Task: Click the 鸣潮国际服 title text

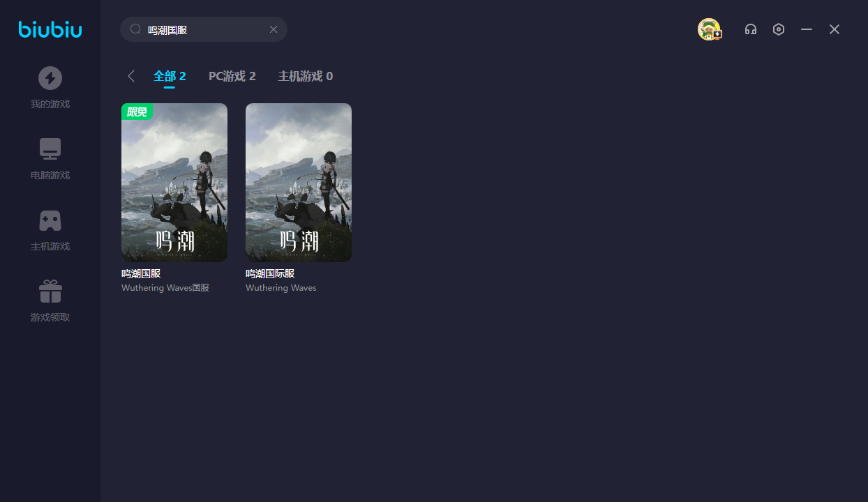Action: pyautogui.click(x=270, y=274)
